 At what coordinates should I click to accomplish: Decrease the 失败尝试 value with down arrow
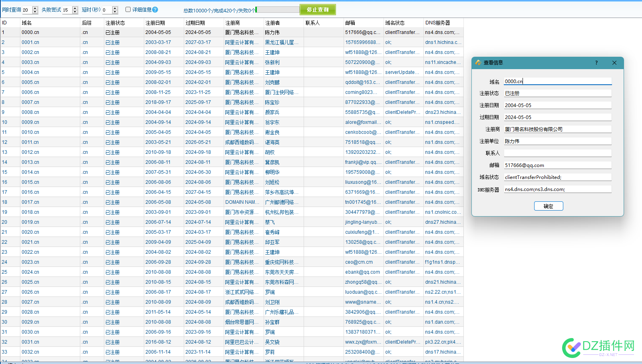75,12
